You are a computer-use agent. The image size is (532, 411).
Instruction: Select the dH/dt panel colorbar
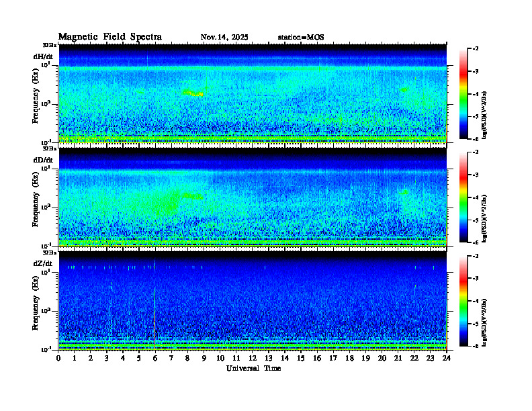click(463, 94)
